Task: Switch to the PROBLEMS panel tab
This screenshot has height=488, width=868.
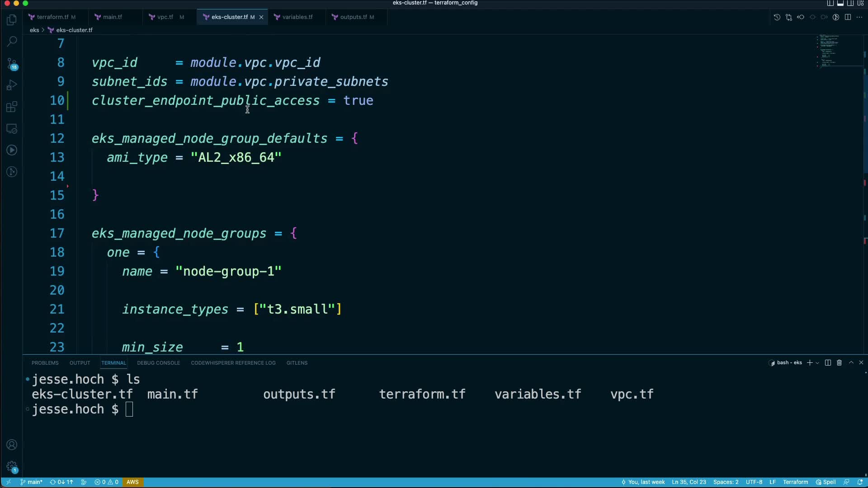Action: click(45, 363)
